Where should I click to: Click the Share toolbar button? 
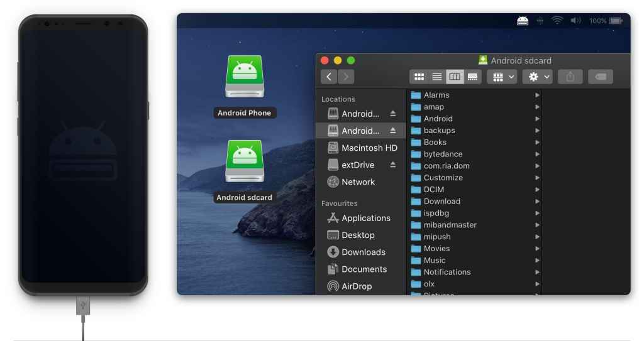pyautogui.click(x=570, y=77)
